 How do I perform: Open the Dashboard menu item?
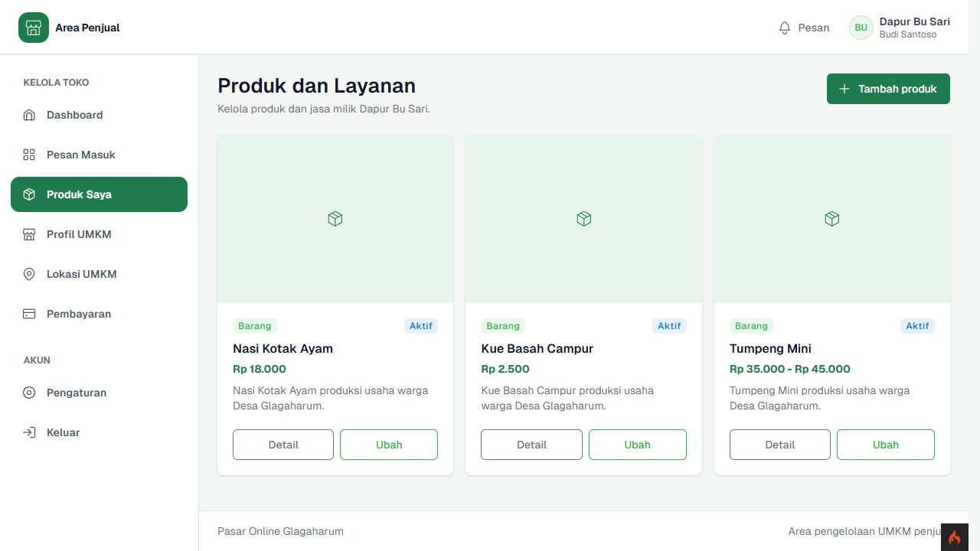[99, 115]
